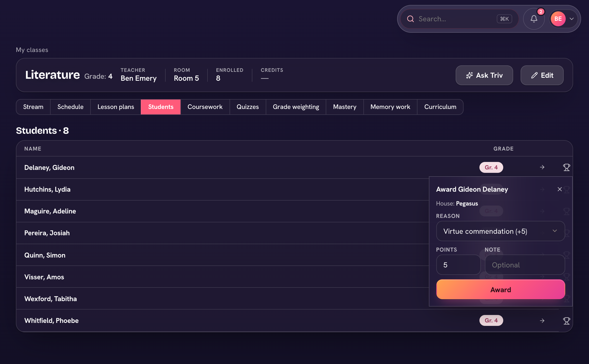Switch to the Stream tab

pyautogui.click(x=33, y=107)
